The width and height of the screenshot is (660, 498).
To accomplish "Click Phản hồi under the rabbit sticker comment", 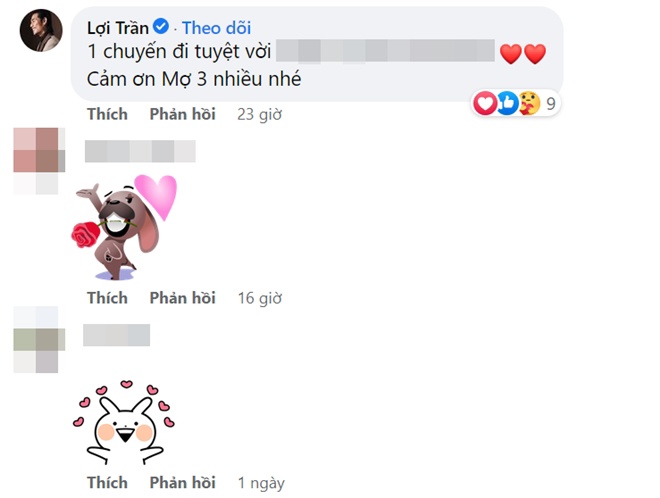I will tap(183, 482).
